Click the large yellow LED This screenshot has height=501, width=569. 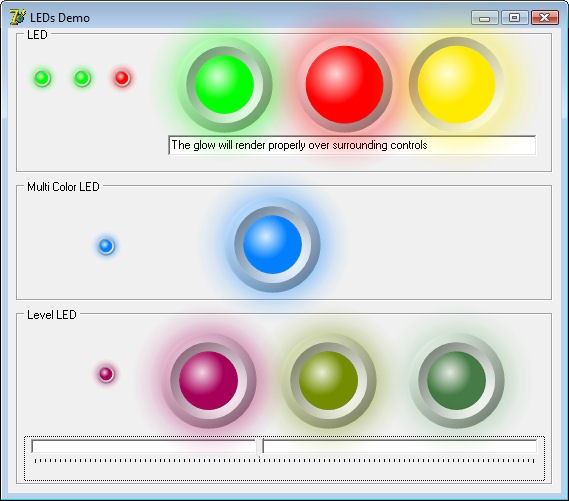click(x=456, y=85)
